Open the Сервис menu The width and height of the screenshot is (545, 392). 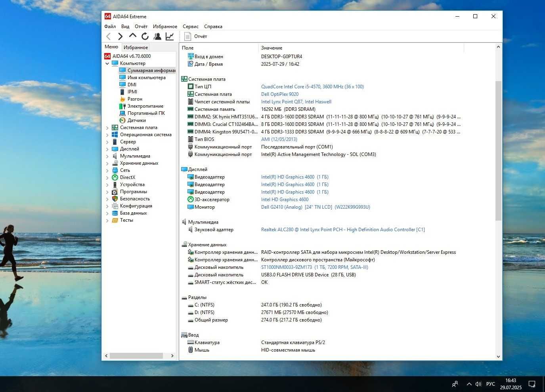point(191,27)
